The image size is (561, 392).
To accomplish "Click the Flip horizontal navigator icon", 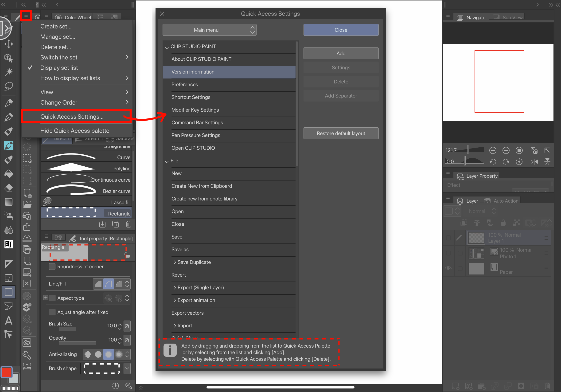I will pos(534,161).
